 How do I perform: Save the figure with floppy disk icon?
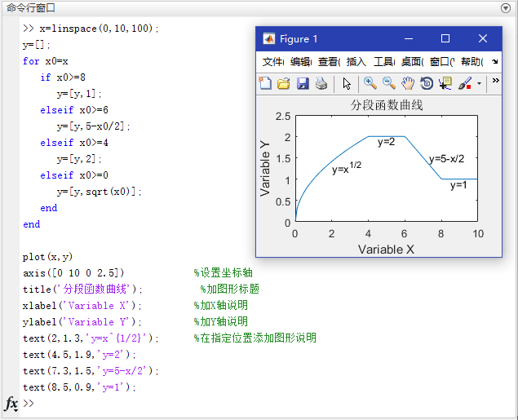click(303, 83)
